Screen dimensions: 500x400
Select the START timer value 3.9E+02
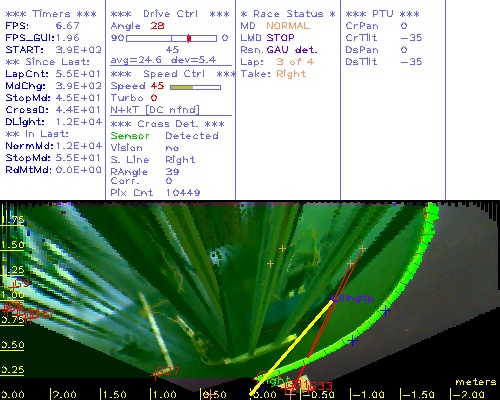click(78, 50)
